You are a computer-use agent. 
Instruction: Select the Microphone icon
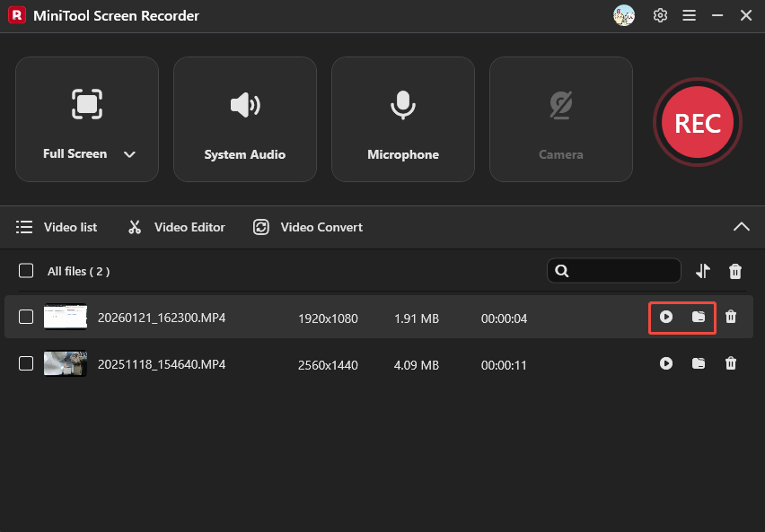point(402,105)
